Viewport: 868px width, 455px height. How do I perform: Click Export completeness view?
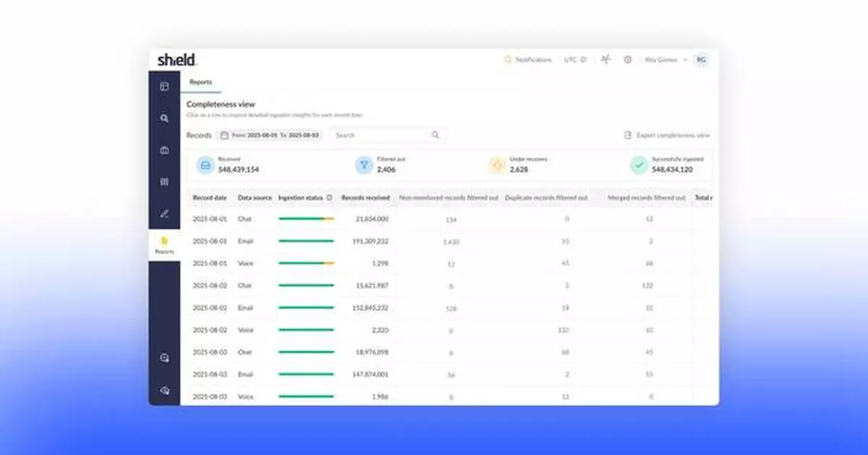(x=666, y=135)
